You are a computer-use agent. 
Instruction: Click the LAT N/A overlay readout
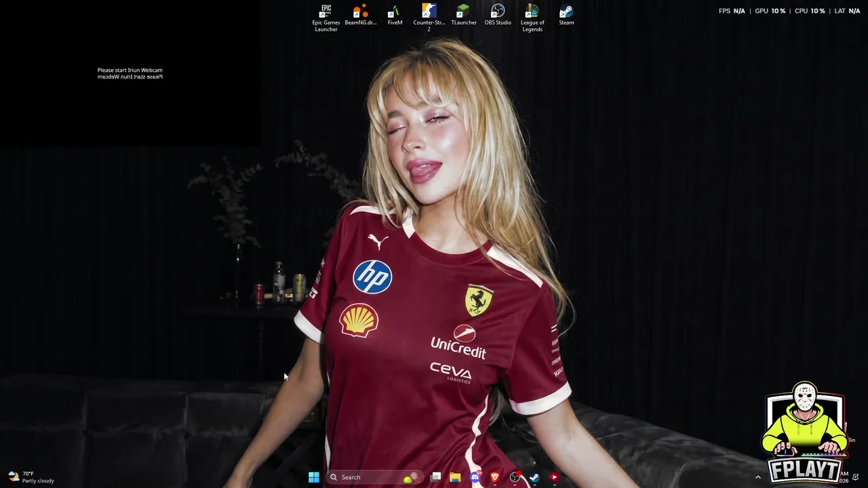coord(847,11)
